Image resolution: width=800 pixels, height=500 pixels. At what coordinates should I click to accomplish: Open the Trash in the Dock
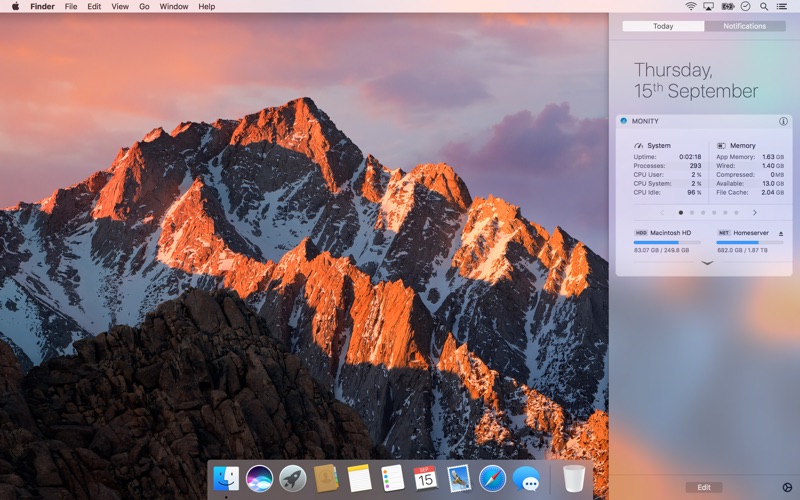pos(573,478)
